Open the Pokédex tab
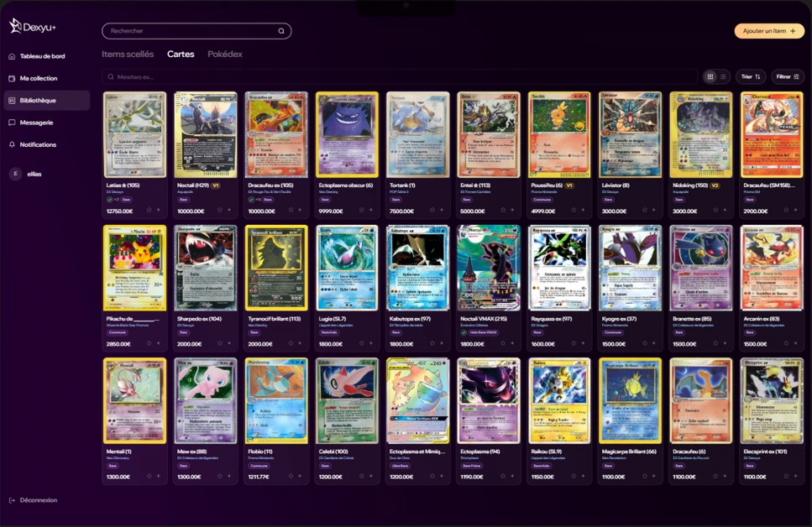 (225, 54)
